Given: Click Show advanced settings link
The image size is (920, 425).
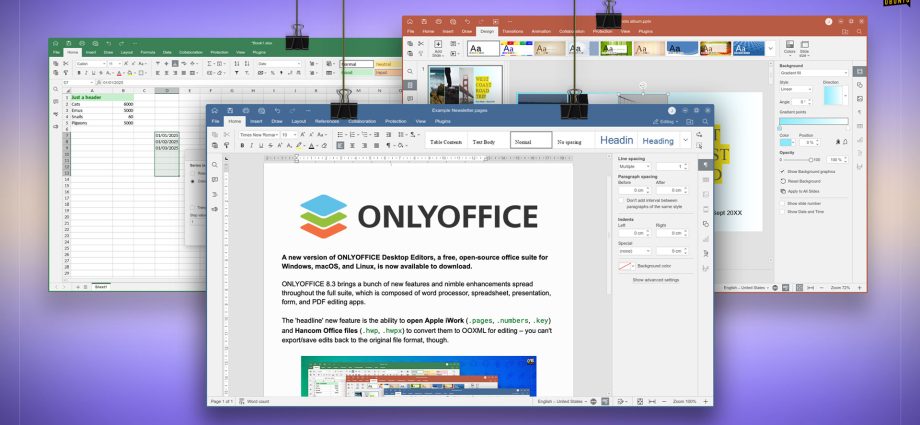Looking at the screenshot, I should 655,280.
